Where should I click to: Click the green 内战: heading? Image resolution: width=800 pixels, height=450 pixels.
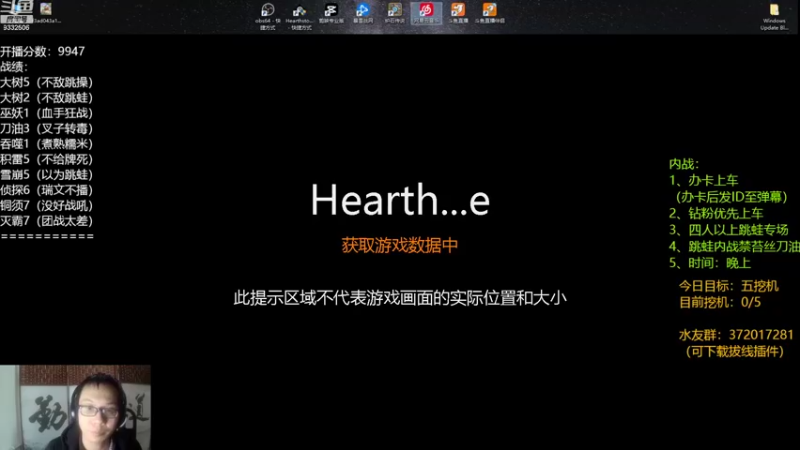[684, 164]
